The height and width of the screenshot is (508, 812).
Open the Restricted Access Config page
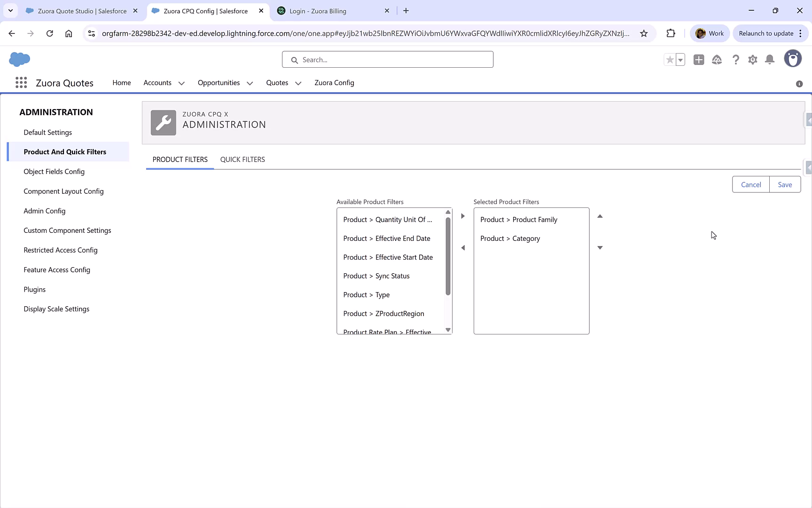60,250
